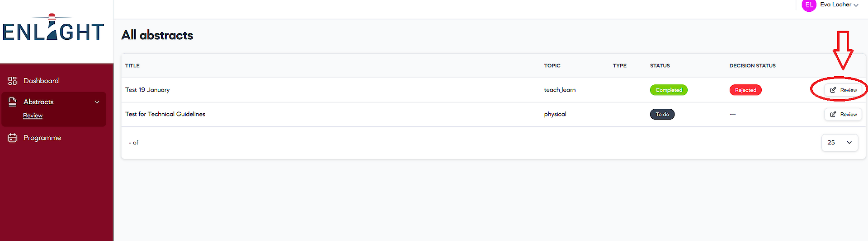Click the Dashboard grid icon
This screenshot has width=868, height=241.
click(x=13, y=81)
